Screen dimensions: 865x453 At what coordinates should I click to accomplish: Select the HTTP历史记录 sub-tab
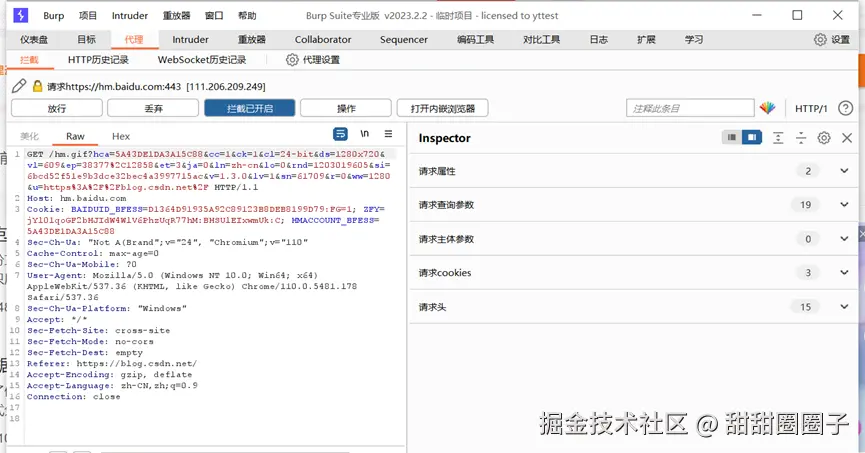98,60
